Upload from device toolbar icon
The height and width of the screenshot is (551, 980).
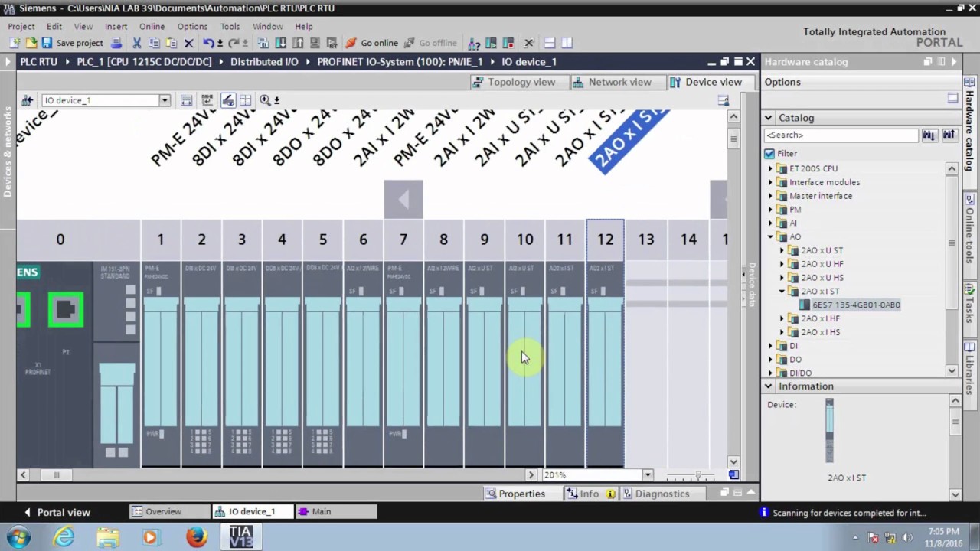(298, 43)
